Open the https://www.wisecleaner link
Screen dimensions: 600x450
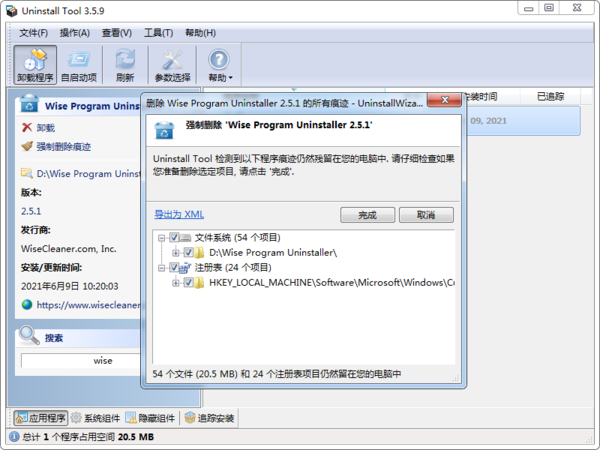pyautogui.click(x=88, y=305)
